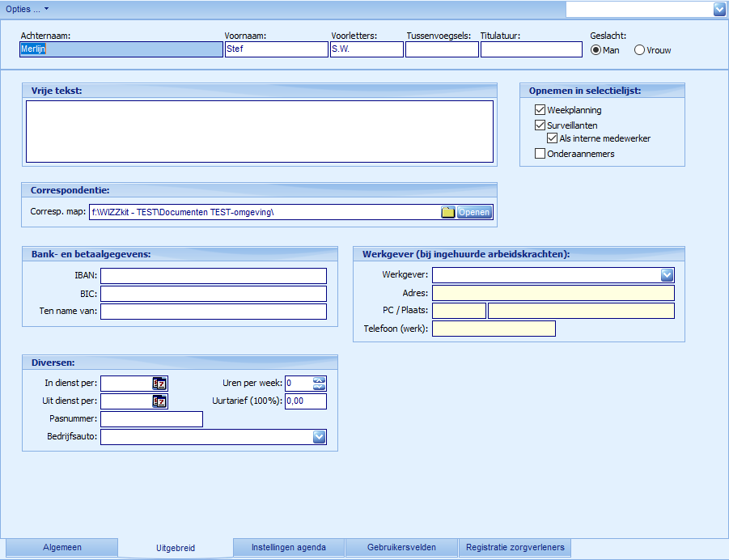Expand the Bedrijfsauto dropdown

point(319,437)
